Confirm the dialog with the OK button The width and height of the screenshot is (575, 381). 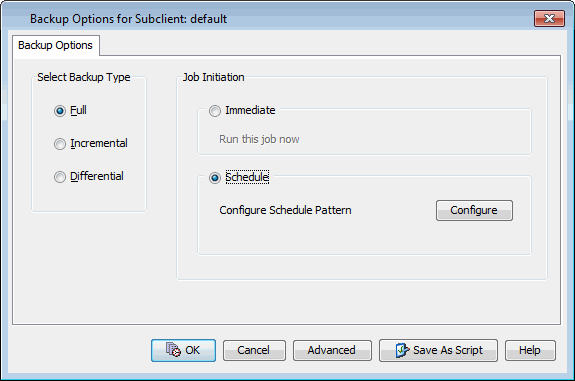[x=183, y=350]
